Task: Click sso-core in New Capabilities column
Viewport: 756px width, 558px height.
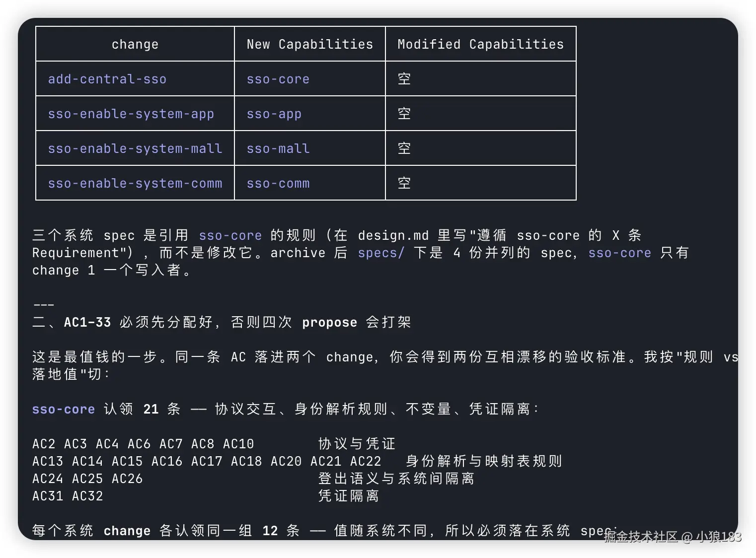Action: (x=278, y=79)
